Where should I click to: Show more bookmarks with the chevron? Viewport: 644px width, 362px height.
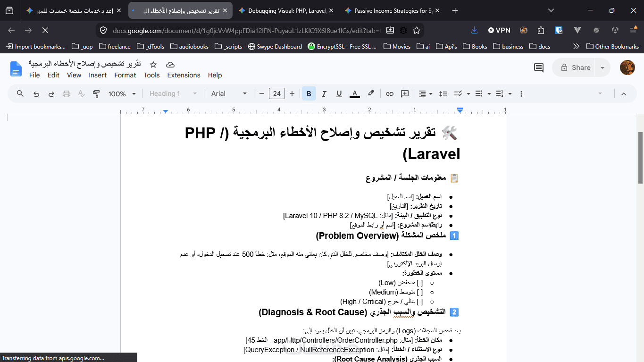point(576,46)
